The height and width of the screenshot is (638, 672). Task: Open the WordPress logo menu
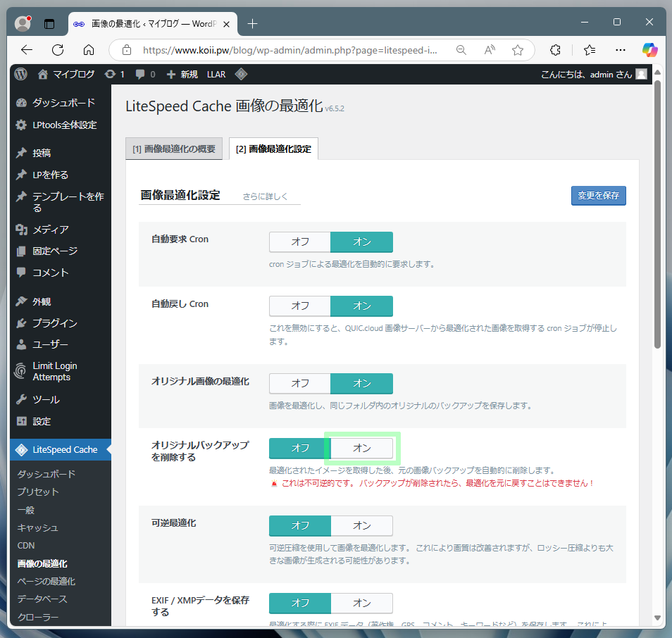pyautogui.click(x=20, y=74)
